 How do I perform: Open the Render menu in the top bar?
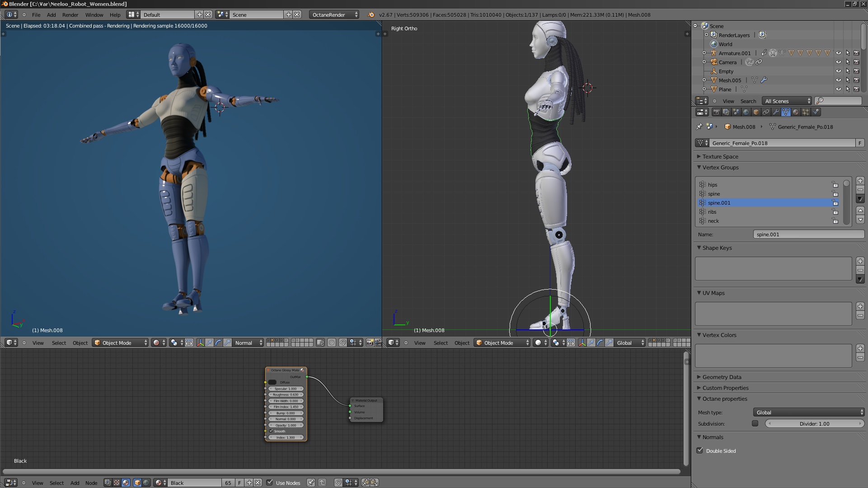pyautogui.click(x=70, y=14)
